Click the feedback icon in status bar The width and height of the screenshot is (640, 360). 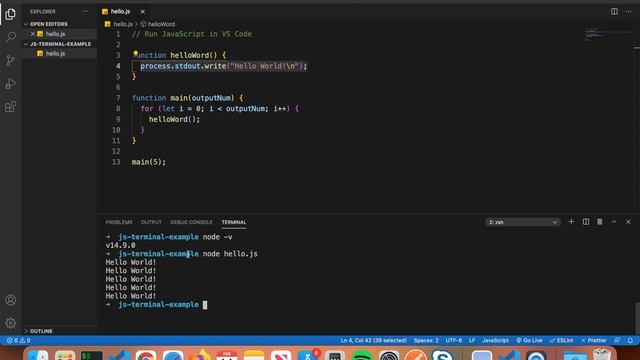tap(617, 340)
